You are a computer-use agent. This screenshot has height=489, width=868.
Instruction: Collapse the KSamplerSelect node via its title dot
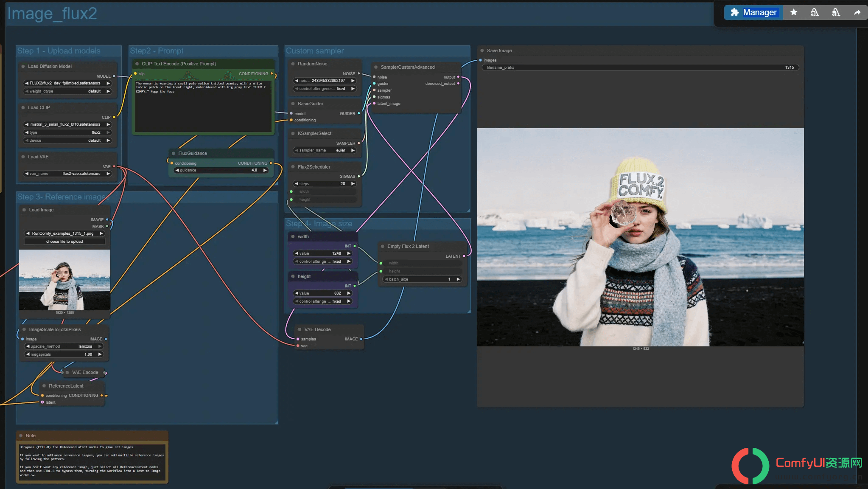(x=293, y=133)
